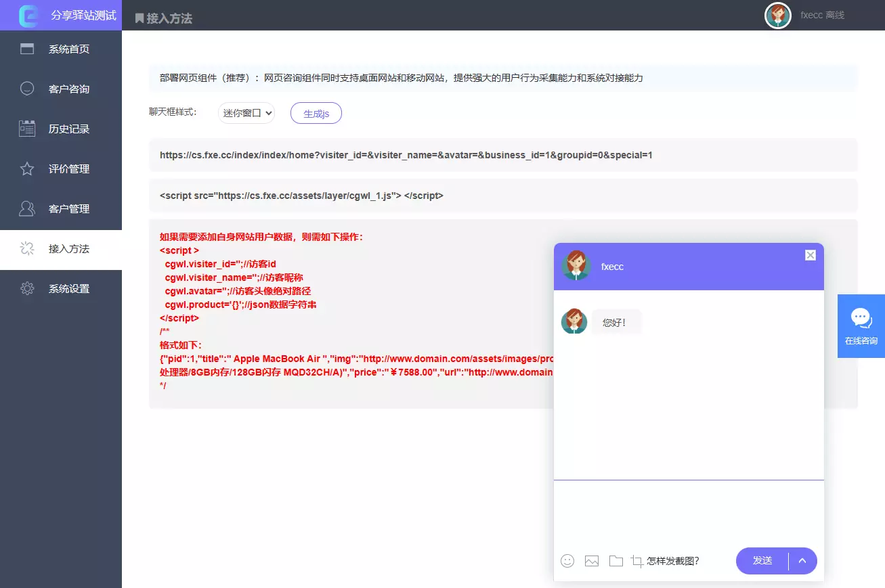The image size is (885, 588).
Task: Close the fxecc chat window
Action: (x=811, y=255)
